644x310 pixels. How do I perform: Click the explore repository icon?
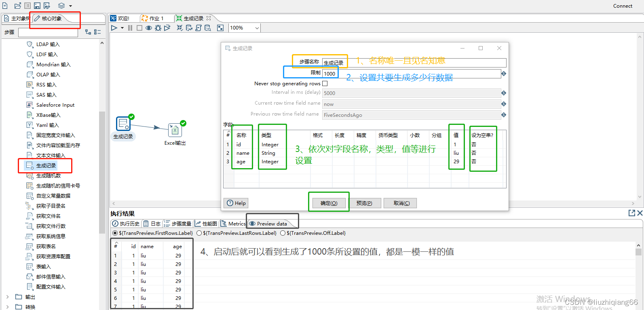click(x=27, y=6)
